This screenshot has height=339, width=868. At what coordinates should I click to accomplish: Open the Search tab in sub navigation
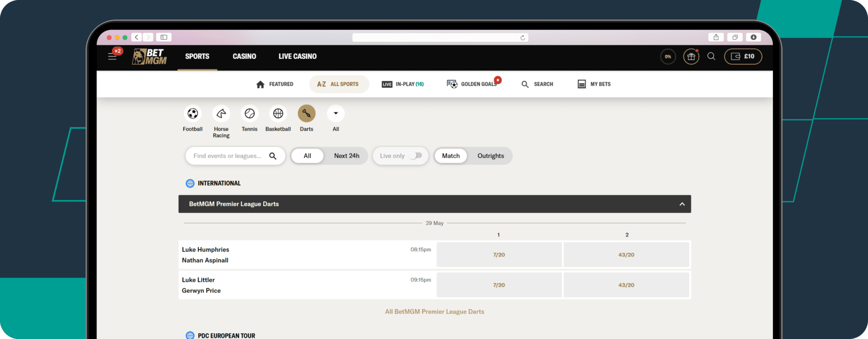(537, 84)
